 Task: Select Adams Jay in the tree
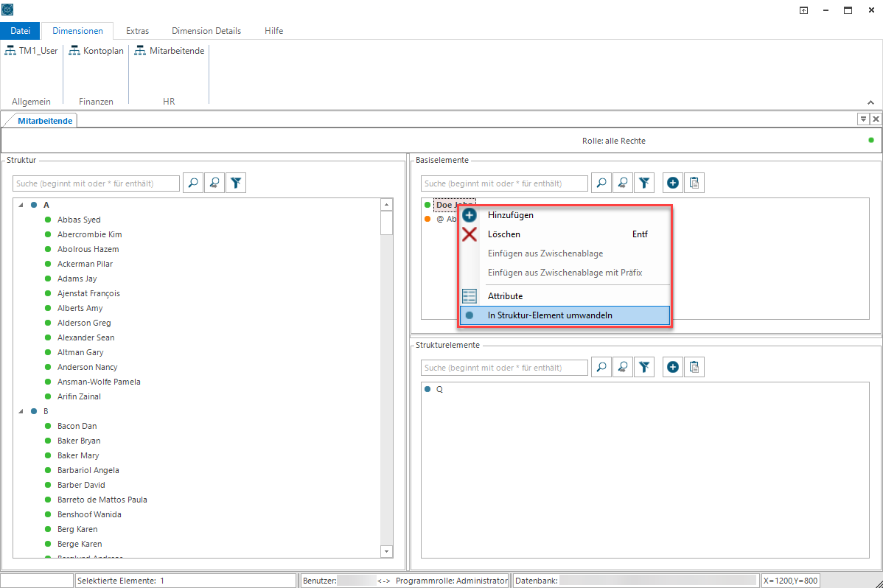[x=77, y=279]
